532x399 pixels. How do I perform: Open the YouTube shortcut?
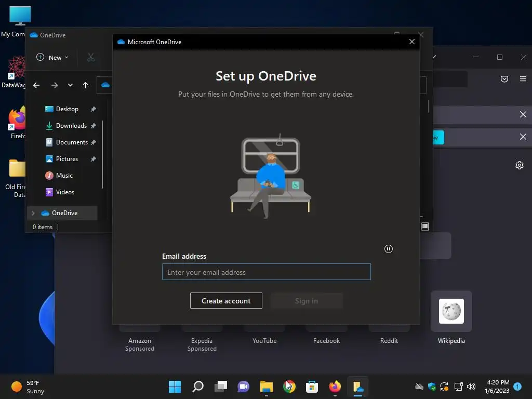click(x=264, y=341)
